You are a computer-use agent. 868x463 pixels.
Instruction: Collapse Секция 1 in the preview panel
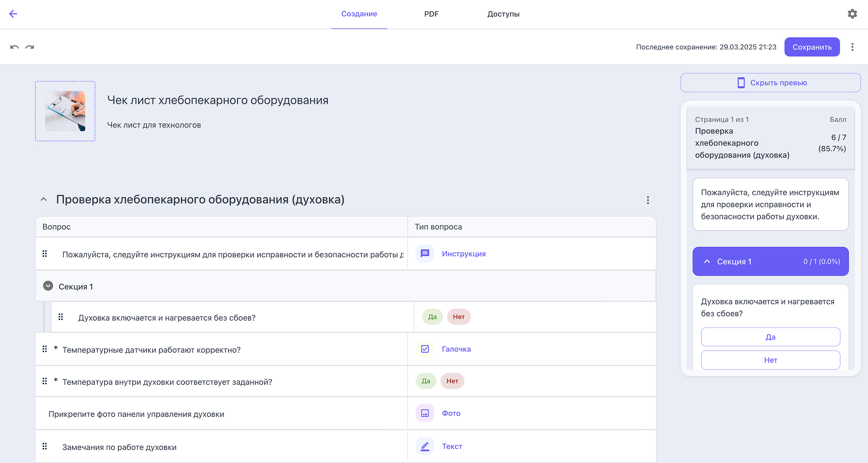point(707,261)
